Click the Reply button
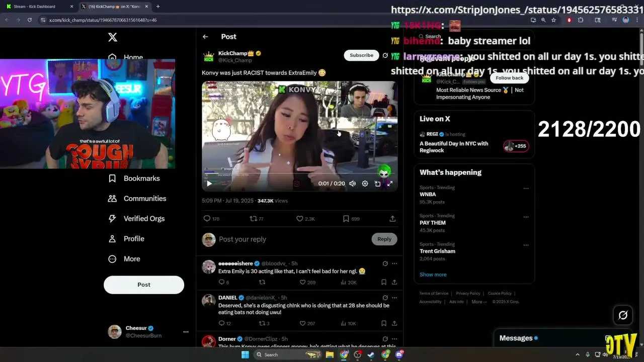Image resolution: width=644 pixels, height=362 pixels. point(384,239)
